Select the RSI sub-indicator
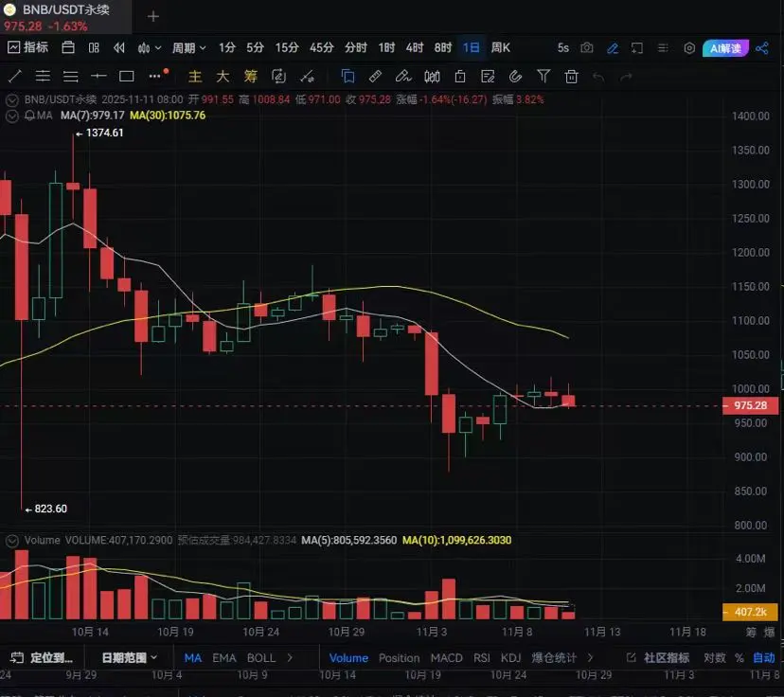 tap(482, 658)
